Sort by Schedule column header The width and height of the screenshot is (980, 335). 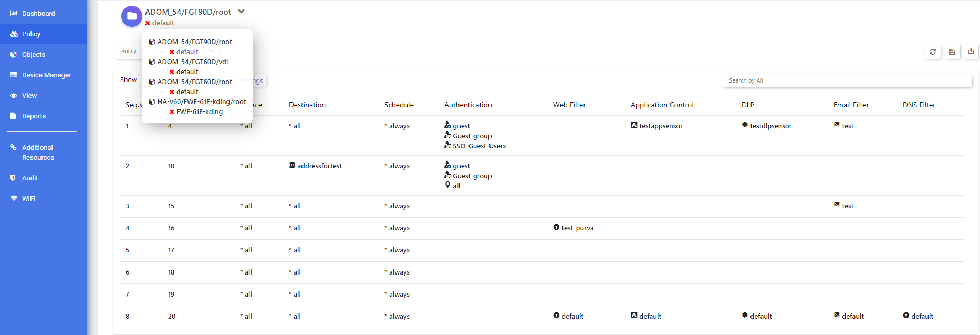(x=399, y=105)
